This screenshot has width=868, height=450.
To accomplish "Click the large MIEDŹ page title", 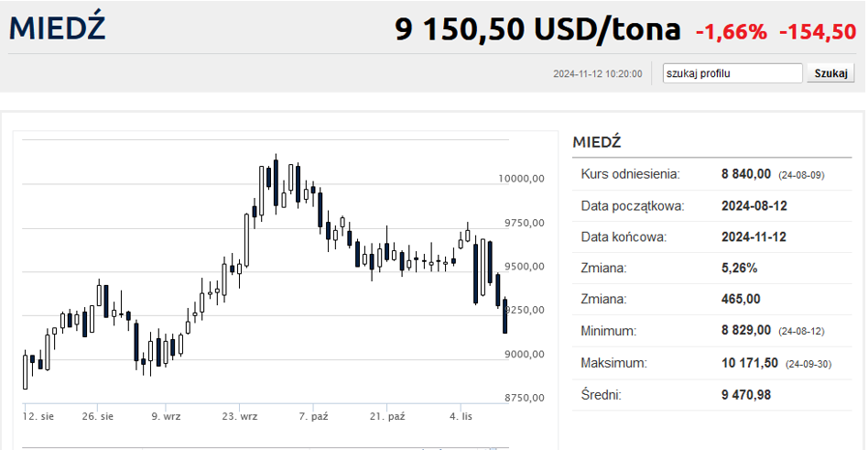I will (x=57, y=27).
